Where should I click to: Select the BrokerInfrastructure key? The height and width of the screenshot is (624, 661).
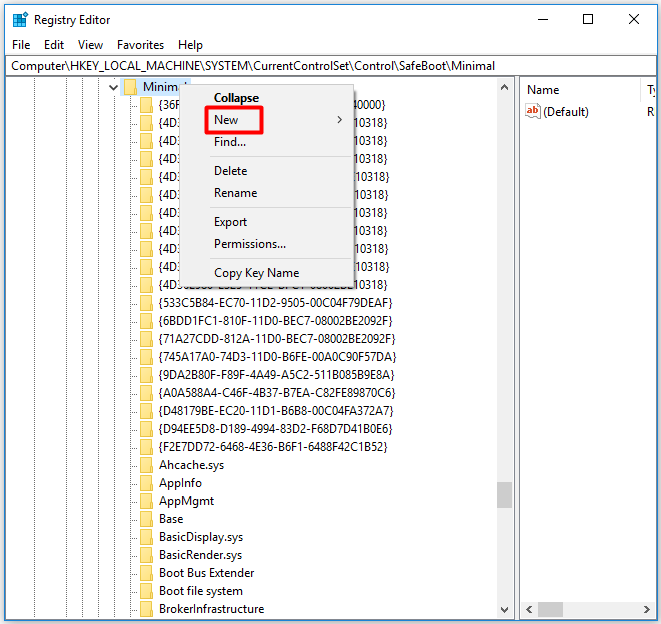coord(212,609)
